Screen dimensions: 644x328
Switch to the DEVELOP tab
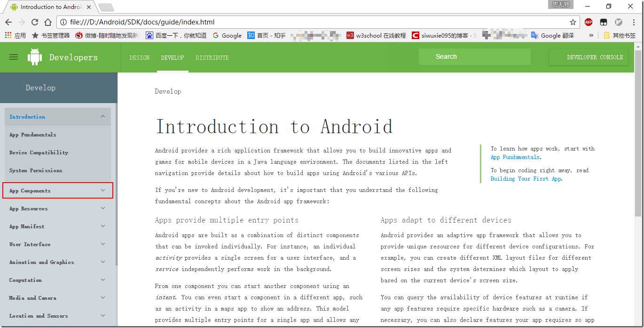coord(173,57)
